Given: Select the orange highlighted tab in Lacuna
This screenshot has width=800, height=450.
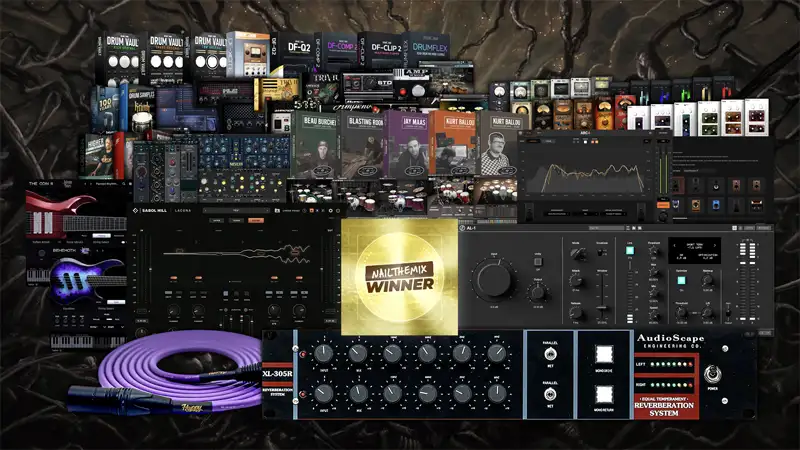Looking at the screenshot, I should pyautogui.click(x=256, y=220).
